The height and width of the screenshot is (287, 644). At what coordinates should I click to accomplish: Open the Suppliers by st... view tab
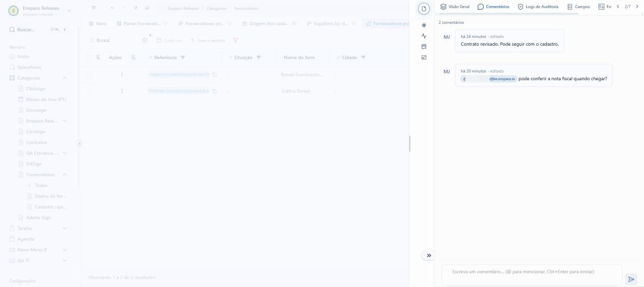(331, 23)
